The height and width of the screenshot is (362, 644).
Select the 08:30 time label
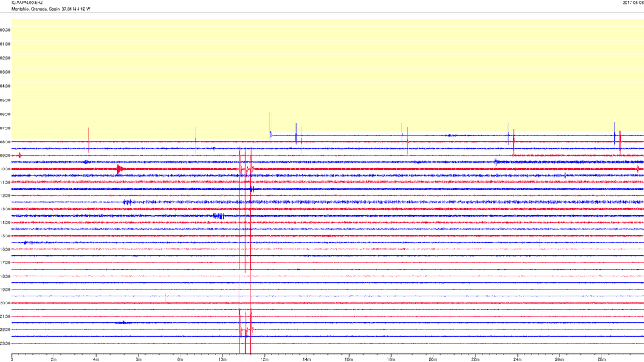[5, 142]
